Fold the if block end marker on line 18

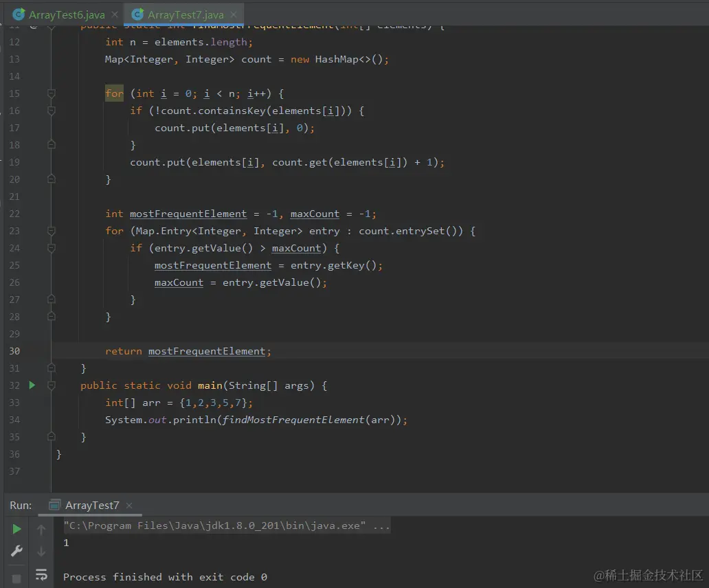[x=51, y=145]
